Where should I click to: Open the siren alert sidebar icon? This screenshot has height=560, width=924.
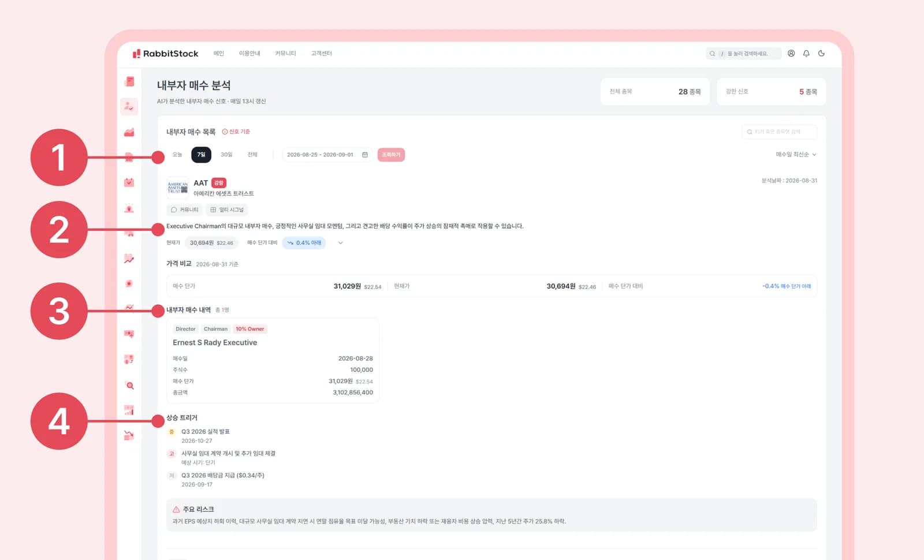[129, 208]
